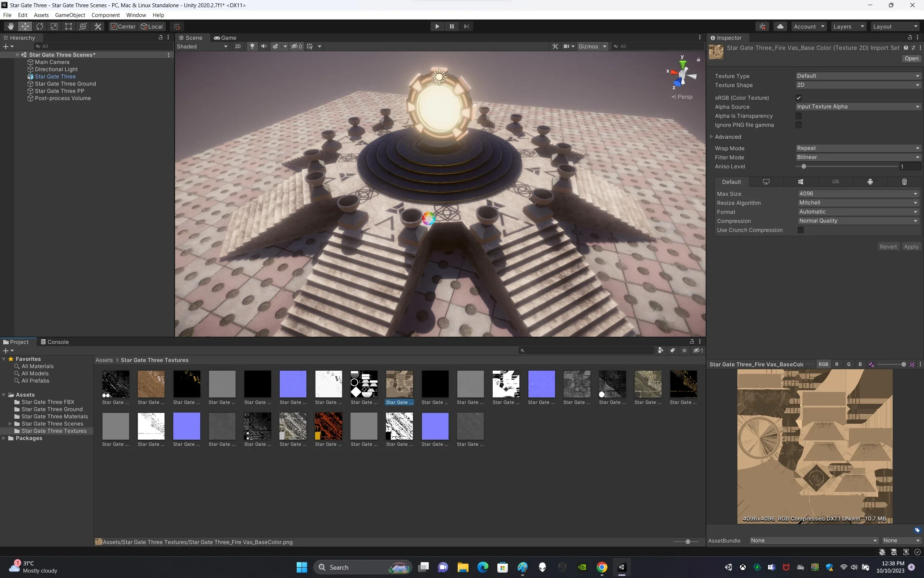Open the Compression dropdown
924x578 pixels.
coord(858,221)
